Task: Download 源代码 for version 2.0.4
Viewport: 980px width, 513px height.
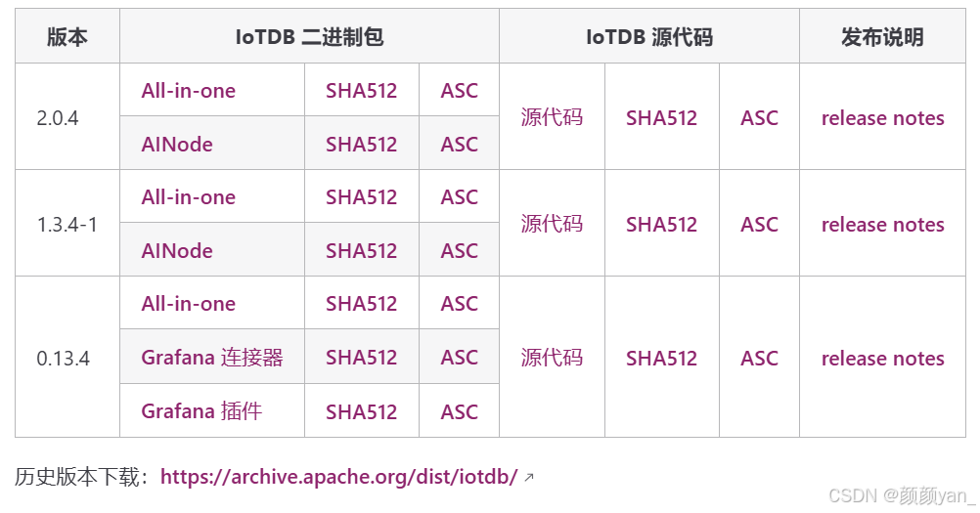Action: coord(552,118)
